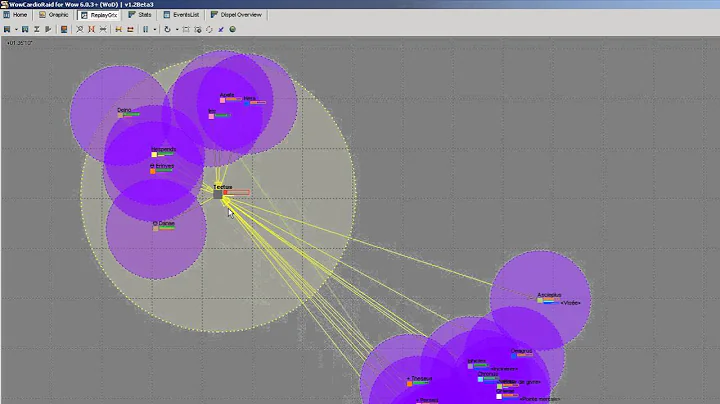
Task: Click the red bracketed X toolbar icon
Action: pos(91,29)
